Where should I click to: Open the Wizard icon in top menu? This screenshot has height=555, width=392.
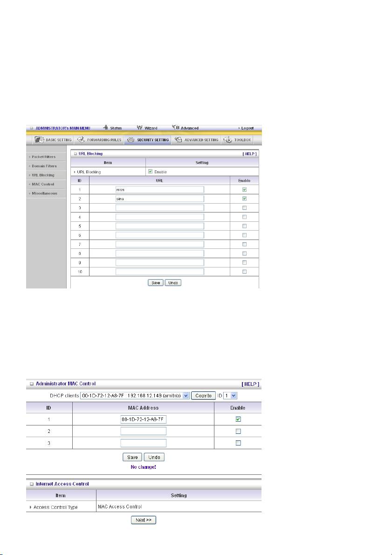139,128
